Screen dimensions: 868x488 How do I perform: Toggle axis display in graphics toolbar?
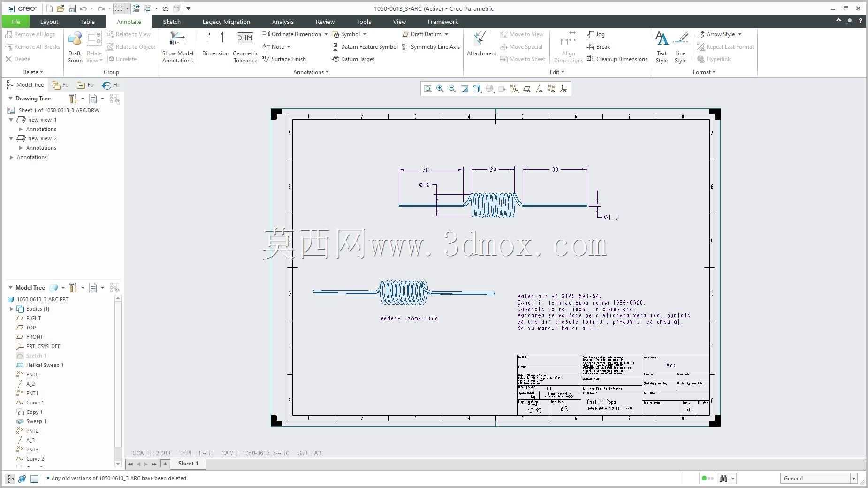(539, 89)
